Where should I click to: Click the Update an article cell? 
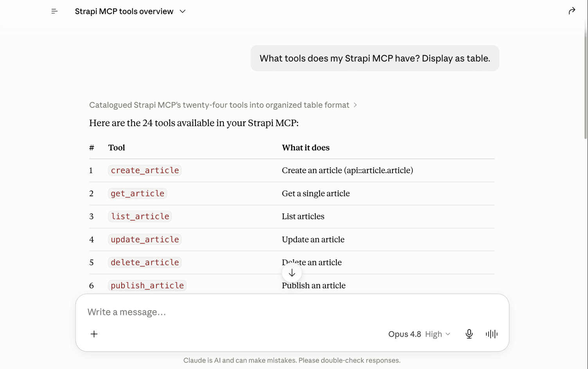(313, 240)
